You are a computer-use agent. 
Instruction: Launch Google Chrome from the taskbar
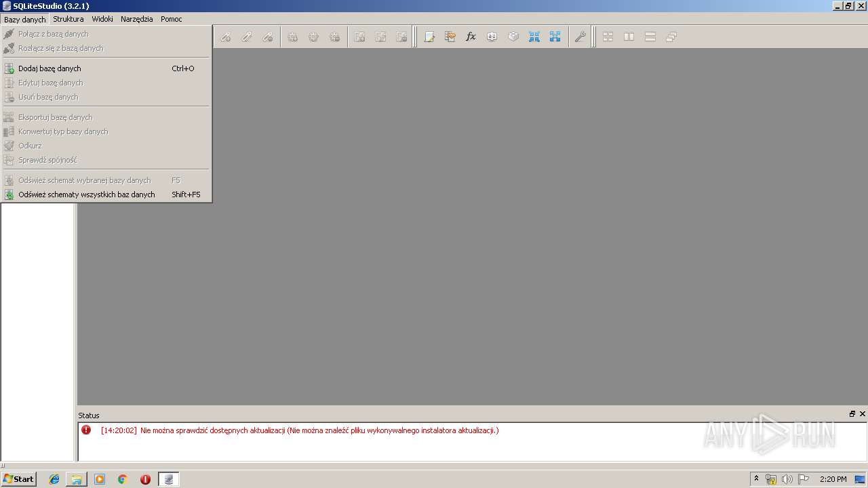pos(123,479)
